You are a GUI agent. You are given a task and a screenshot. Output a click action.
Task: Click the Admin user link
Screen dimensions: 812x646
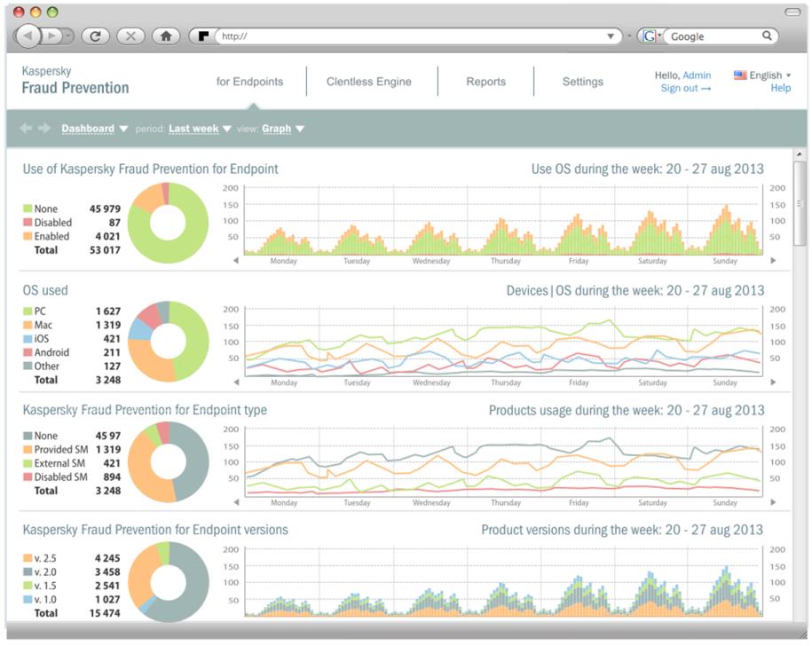coord(697,75)
